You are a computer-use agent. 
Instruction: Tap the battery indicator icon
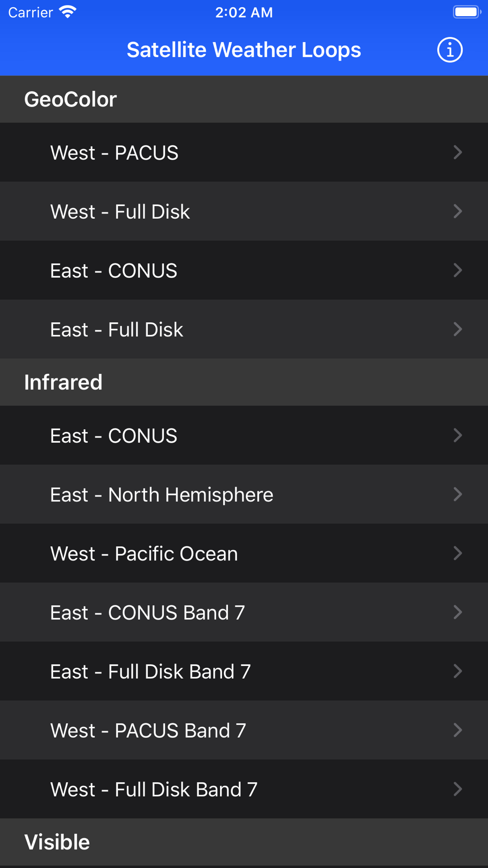point(467,12)
